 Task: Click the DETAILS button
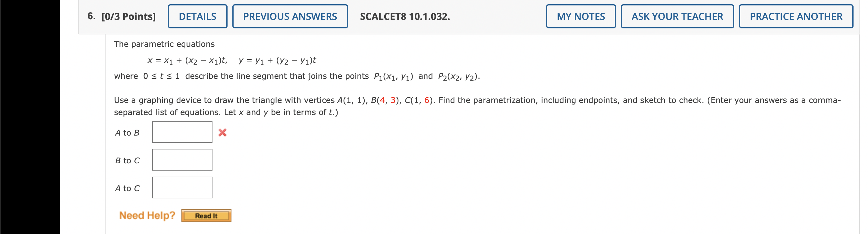197,16
